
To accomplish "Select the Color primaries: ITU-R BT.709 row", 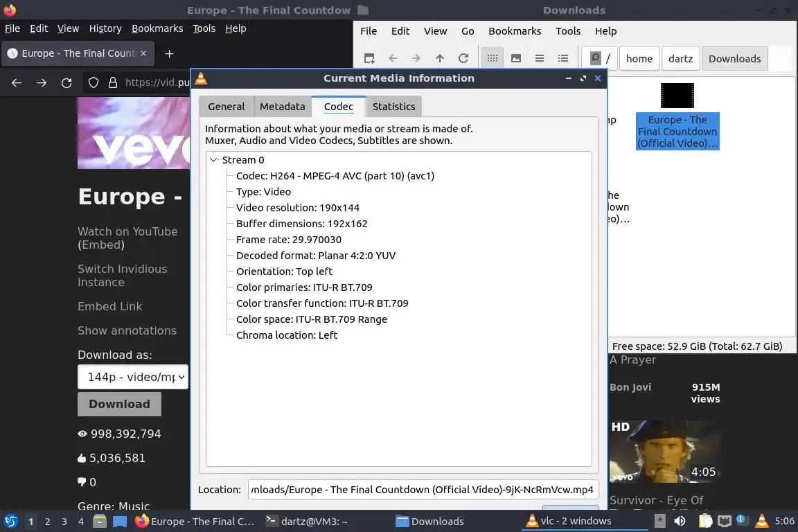I will tap(304, 287).
